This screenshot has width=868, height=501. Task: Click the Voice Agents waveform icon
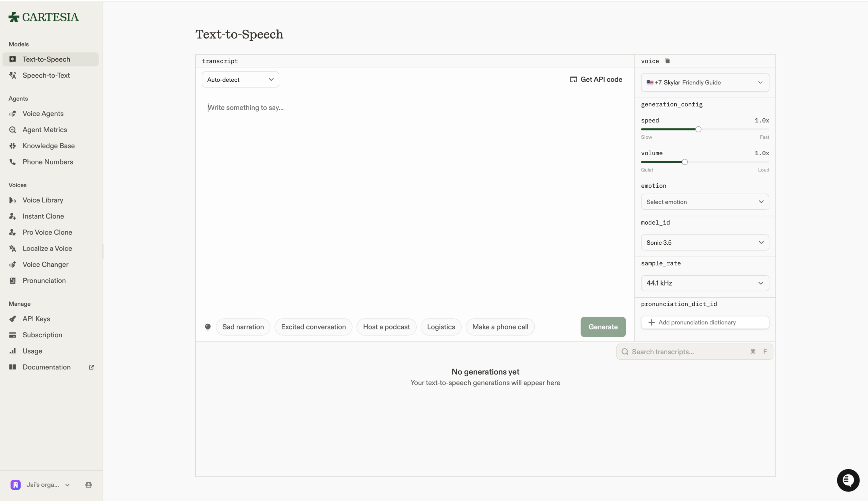click(13, 114)
